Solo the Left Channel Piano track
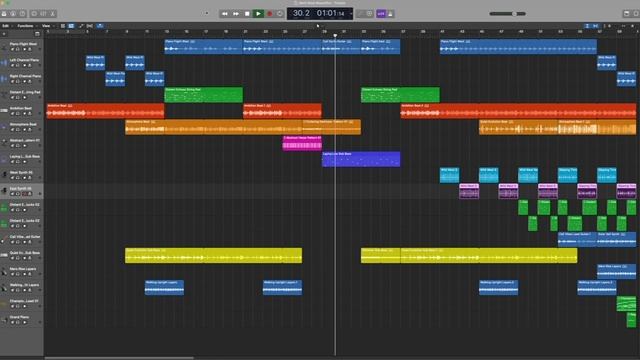Screen dimensions: 640x360 coord(18,65)
